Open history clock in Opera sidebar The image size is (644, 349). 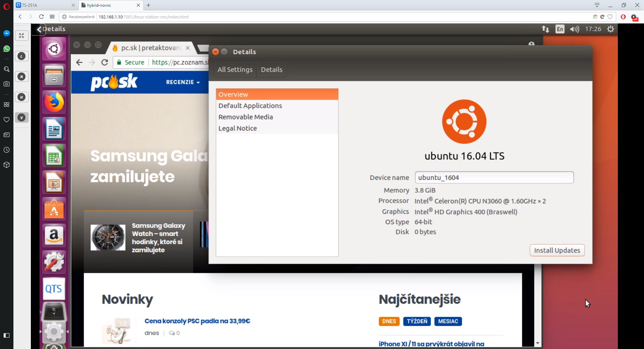tap(6, 150)
